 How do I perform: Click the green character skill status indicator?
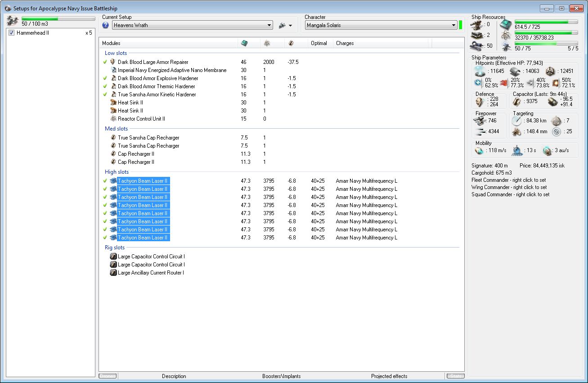[x=461, y=25]
